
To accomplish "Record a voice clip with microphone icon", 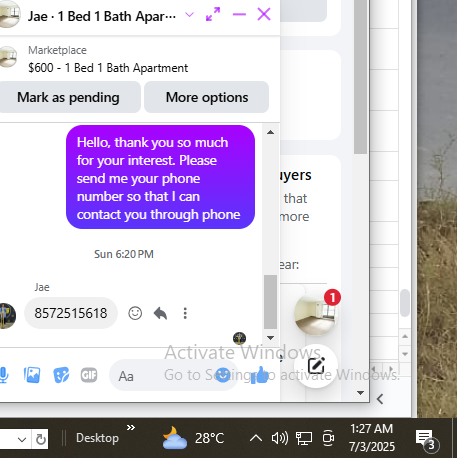I will [4, 375].
